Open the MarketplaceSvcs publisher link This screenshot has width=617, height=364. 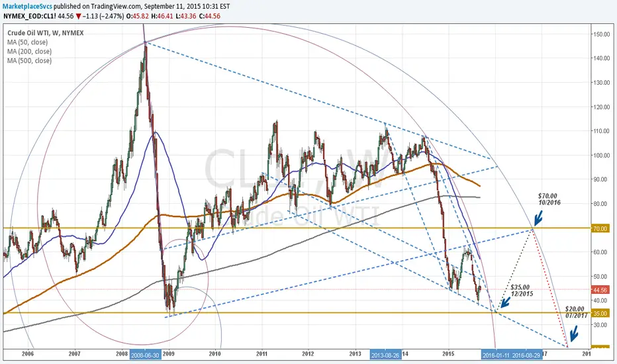pos(28,7)
